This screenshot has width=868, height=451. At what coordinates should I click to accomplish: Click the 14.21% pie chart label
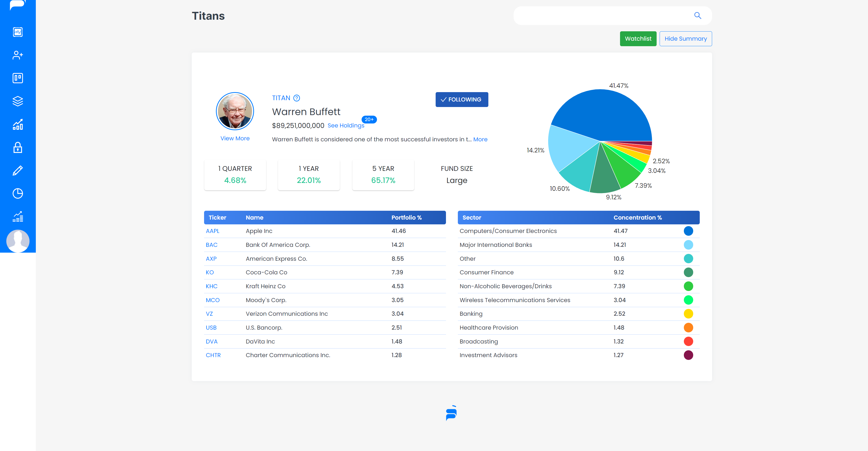click(x=536, y=150)
